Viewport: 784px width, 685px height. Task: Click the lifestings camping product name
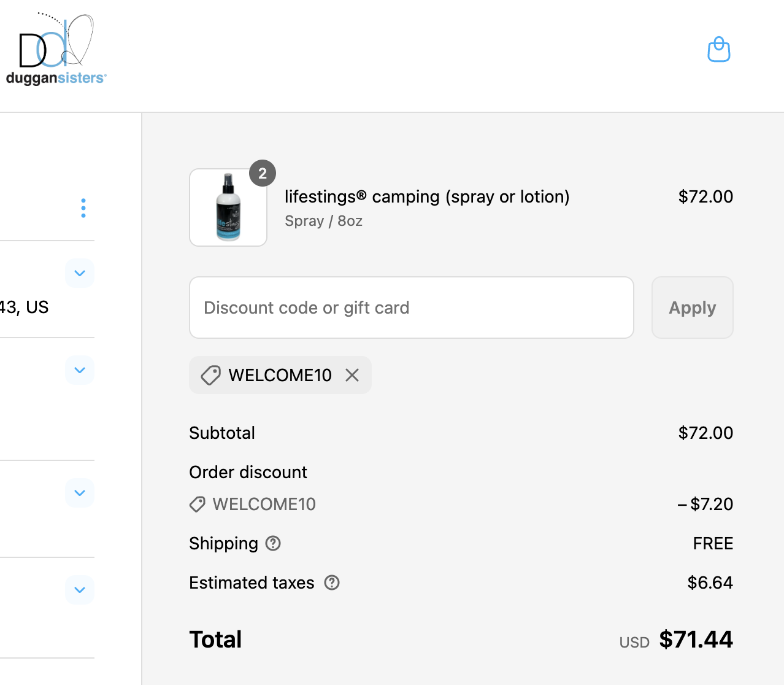pyautogui.click(x=427, y=196)
